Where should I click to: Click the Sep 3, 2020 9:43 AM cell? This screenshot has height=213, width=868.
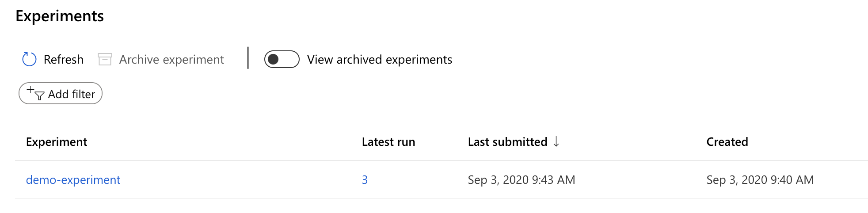tap(521, 180)
